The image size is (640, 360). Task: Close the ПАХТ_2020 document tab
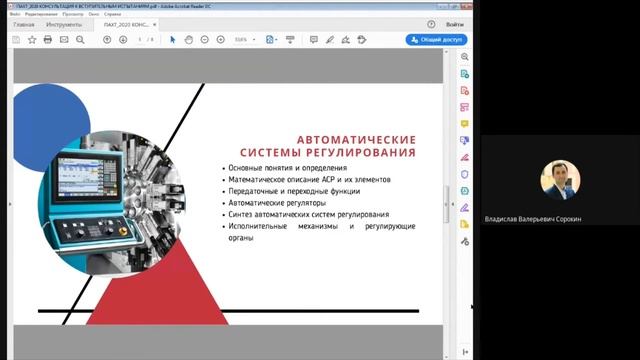coord(155,24)
